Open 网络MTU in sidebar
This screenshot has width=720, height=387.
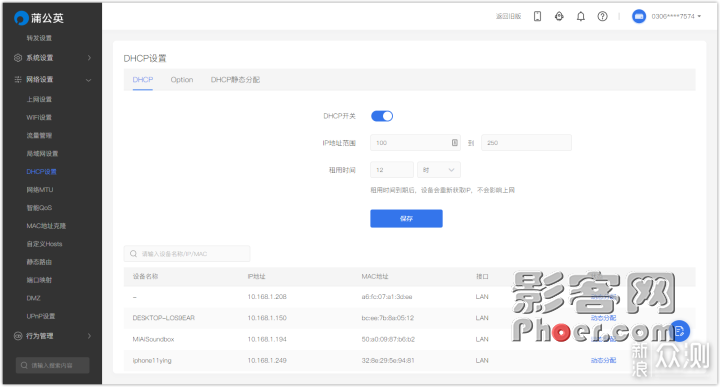[x=40, y=190]
